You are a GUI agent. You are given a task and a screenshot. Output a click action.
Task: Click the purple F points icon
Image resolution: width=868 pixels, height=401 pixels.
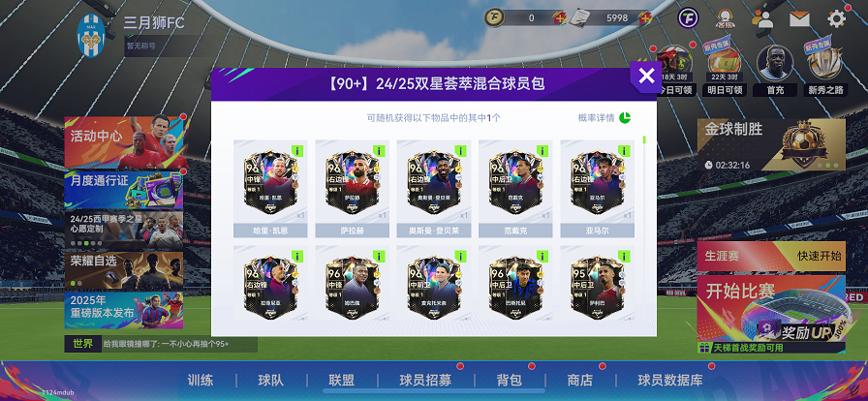688,18
